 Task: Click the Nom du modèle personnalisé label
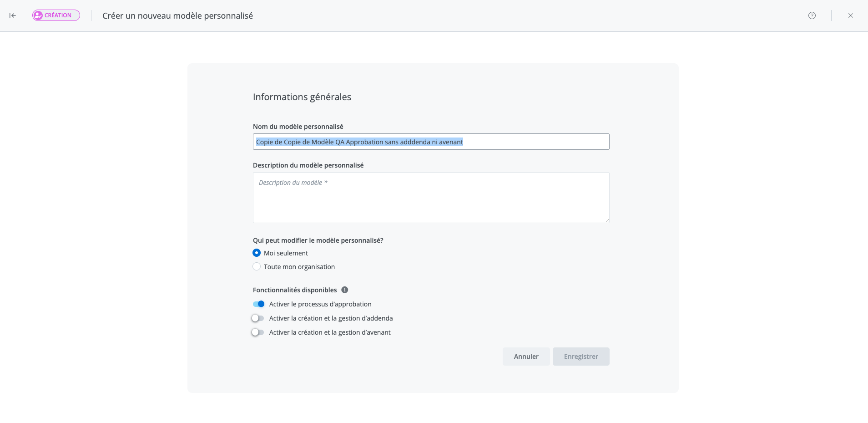[298, 127]
